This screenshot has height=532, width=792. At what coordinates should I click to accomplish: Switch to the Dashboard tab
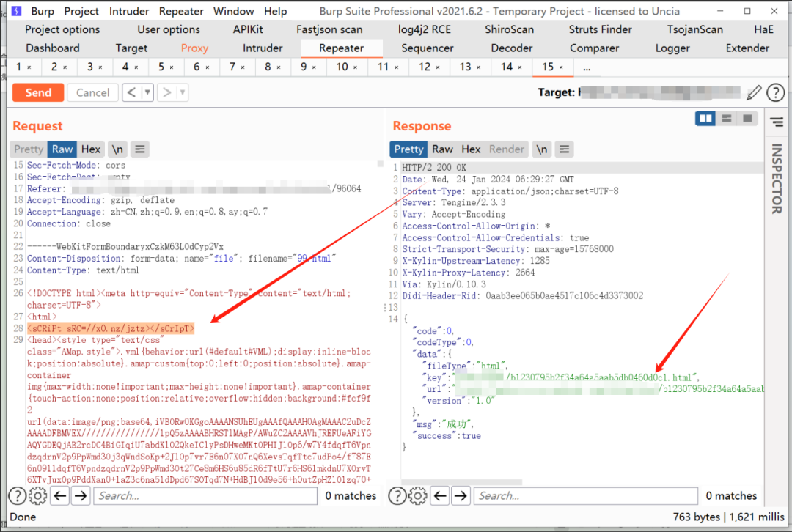tap(53, 48)
